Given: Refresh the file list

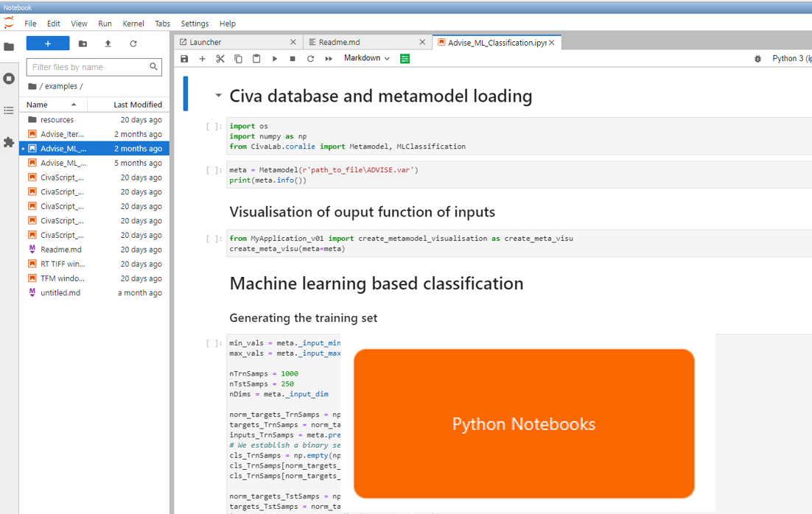Looking at the screenshot, I should coord(133,44).
